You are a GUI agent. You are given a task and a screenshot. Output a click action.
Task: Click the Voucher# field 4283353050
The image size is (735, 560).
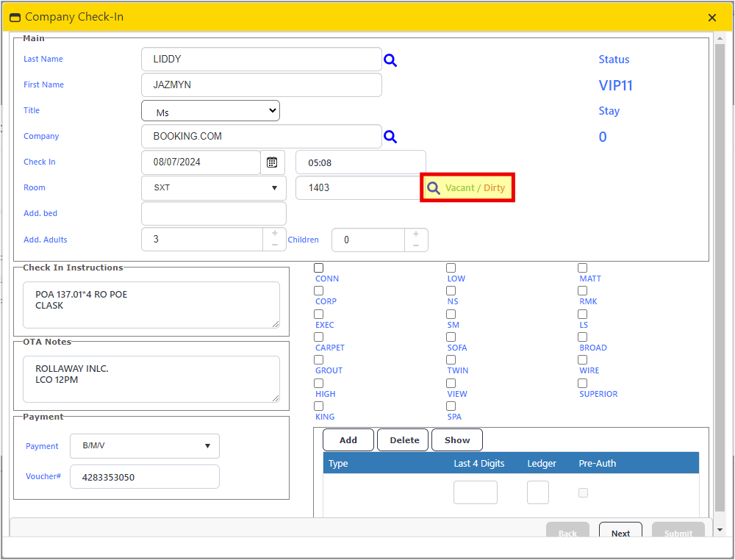click(145, 477)
